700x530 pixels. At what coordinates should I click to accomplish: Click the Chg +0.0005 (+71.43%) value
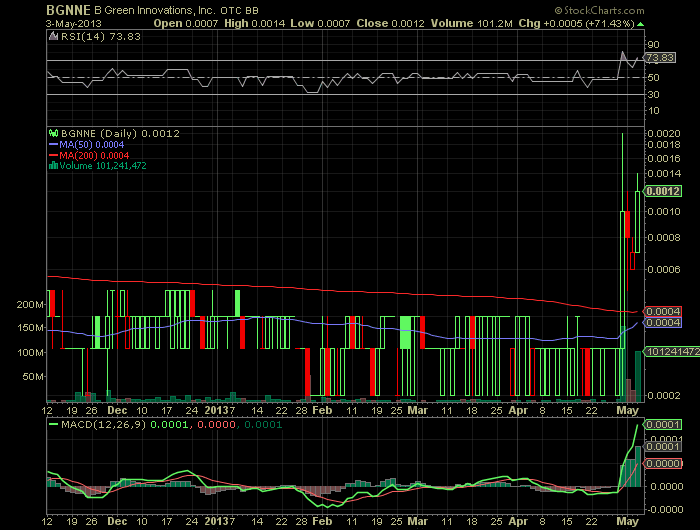[x=576, y=23]
